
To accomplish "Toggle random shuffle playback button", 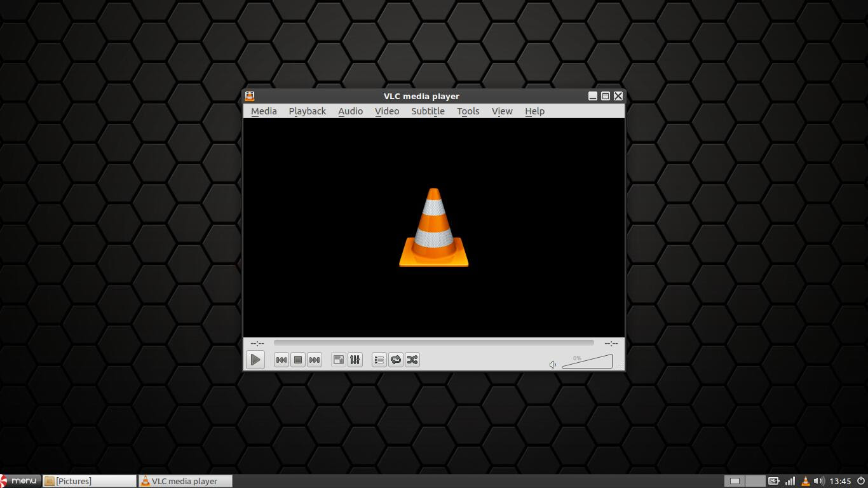I will [x=412, y=360].
